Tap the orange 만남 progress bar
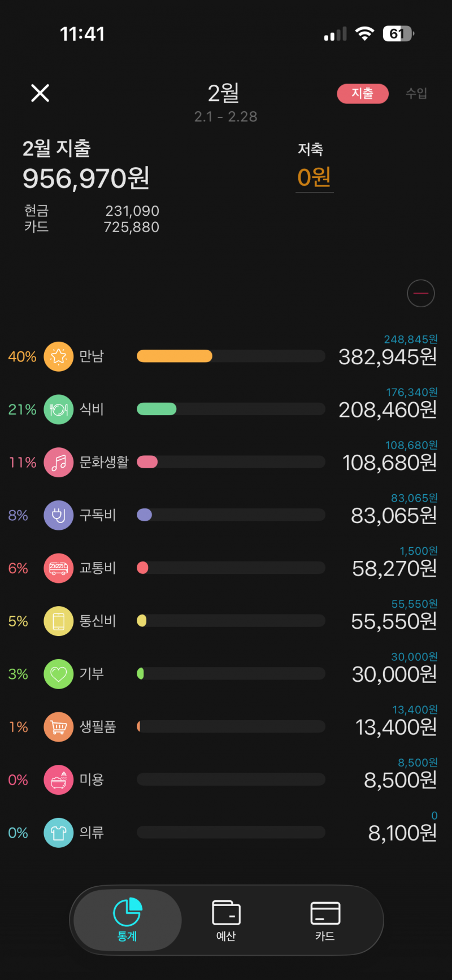Image resolution: width=452 pixels, height=980 pixels. point(175,356)
